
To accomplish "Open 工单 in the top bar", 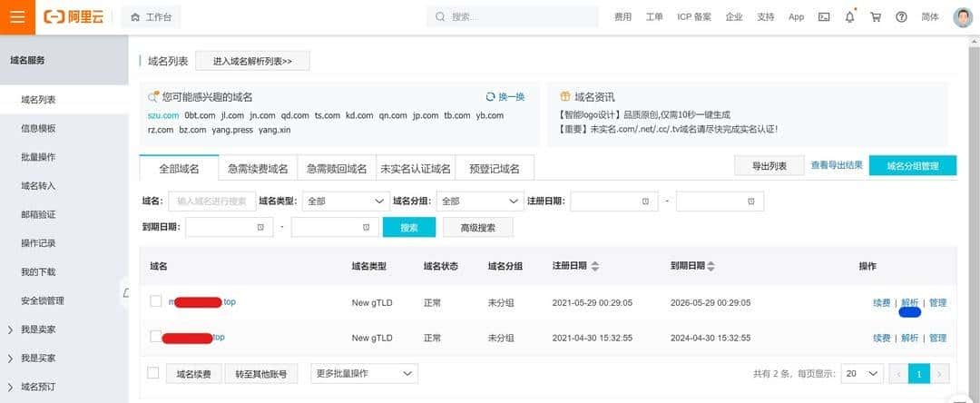I will (654, 17).
